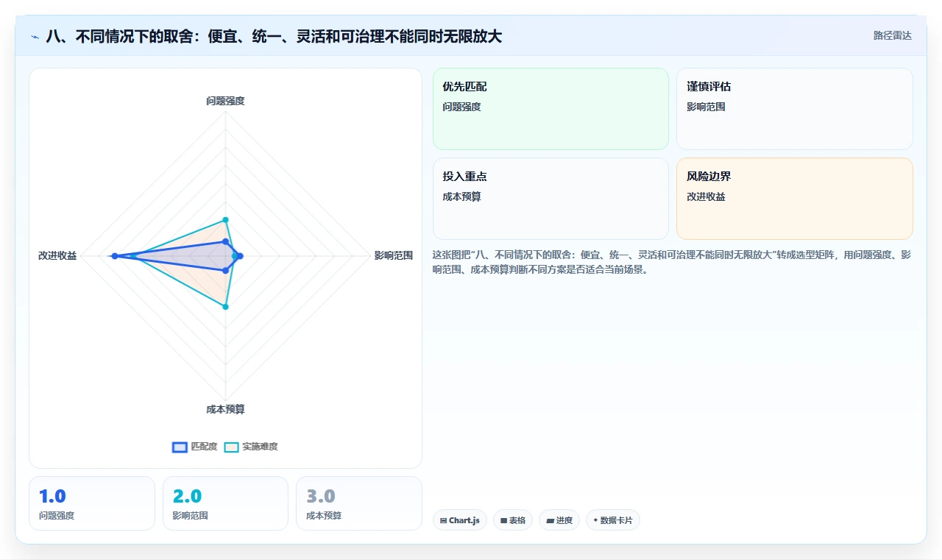This screenshot has width=942, height=560.
Task: Click the 进度 tag icon
Action: 550,520
